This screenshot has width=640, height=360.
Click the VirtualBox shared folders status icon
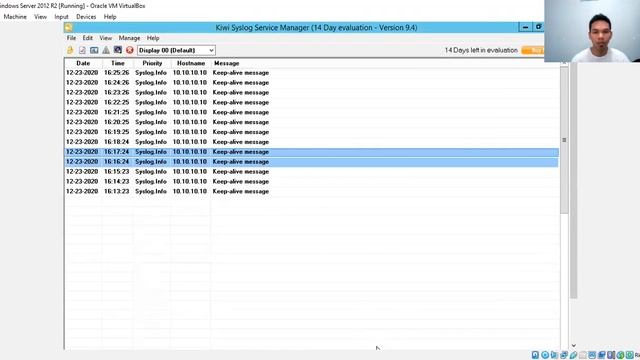(582, 355)
